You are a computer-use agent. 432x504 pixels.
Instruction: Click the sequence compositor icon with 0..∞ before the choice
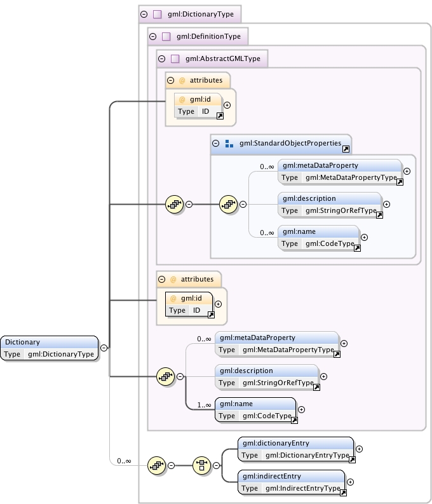pyautogui.click(x=157, y=465)
